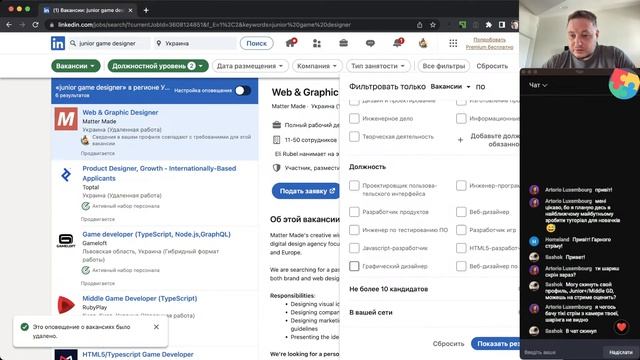The image size is (640, 360).
Task: Click the Matter Made company logo
Action: coord(66,119)
